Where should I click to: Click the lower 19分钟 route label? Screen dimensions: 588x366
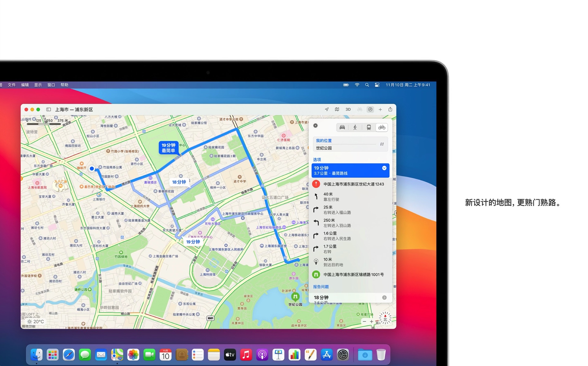193,242
